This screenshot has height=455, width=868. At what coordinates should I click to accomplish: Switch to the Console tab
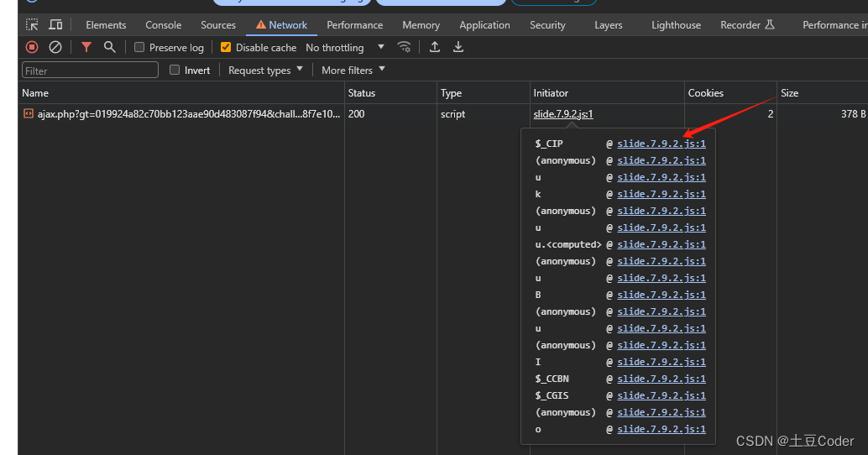[164, 25]
